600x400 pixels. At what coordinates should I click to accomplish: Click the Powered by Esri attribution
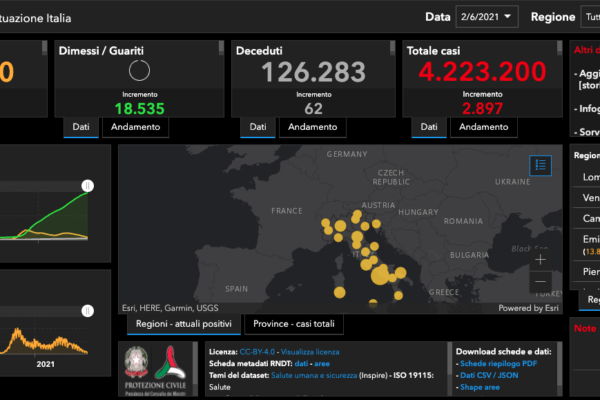[x=530, y=308]
